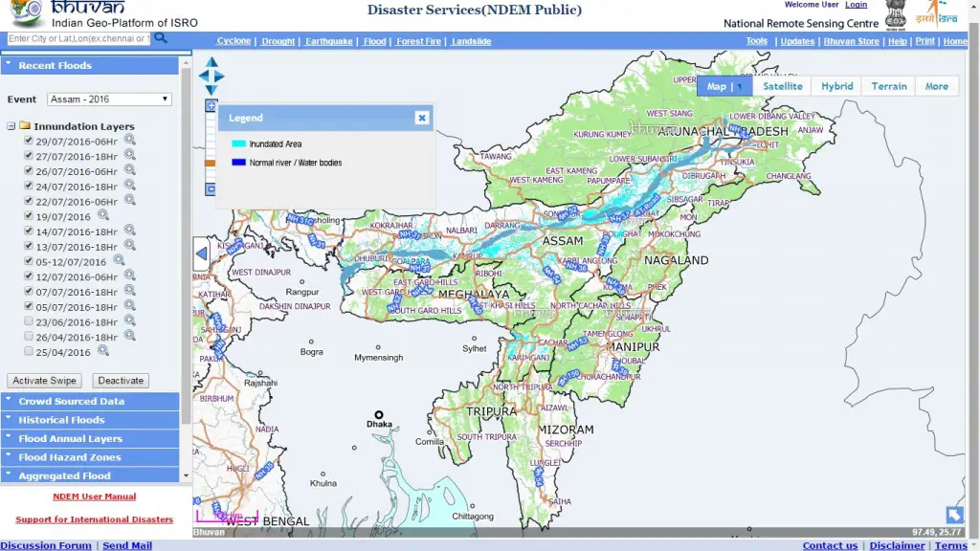This screenshot has width=980, height=551.
Task: Zoom to 07/07/2016-18Hr layer extent
Action: click(x=129, y=291)
